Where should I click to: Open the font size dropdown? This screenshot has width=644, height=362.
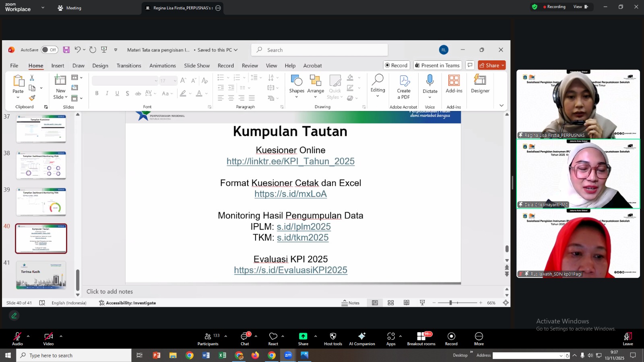point(175,80)
